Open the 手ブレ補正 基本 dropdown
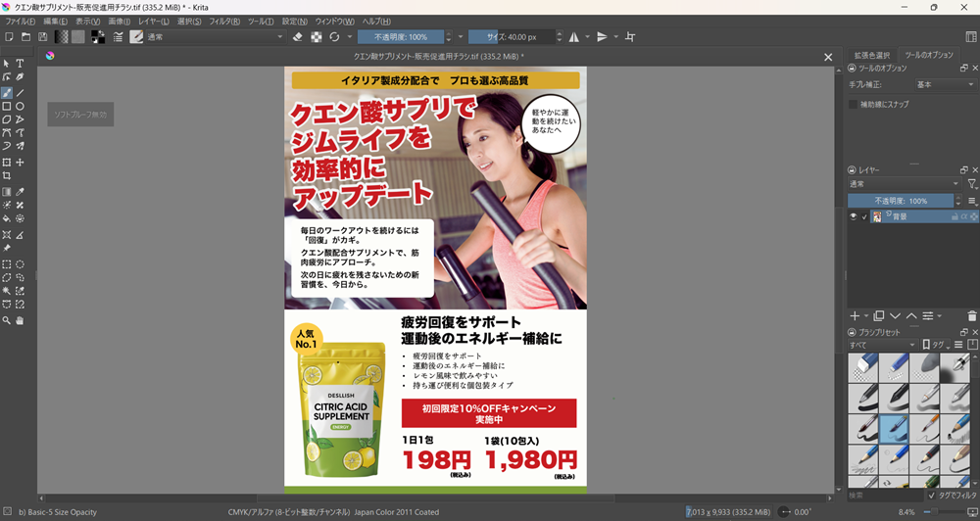Screen dimensions: 980x521 945,84
